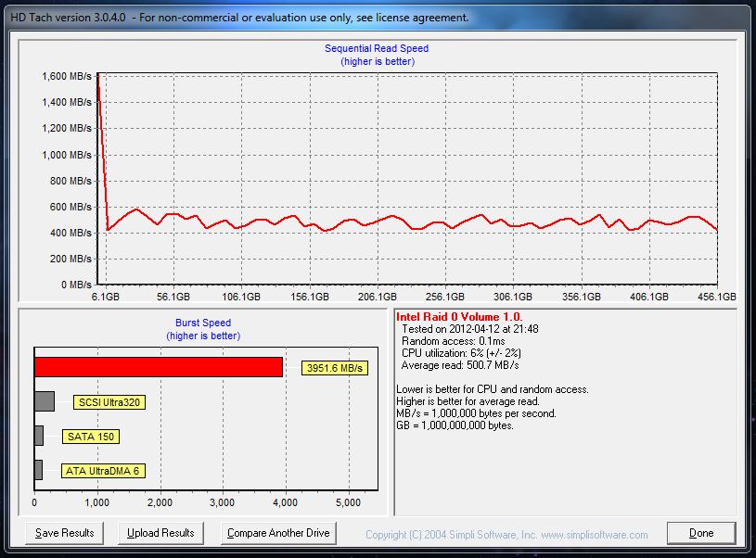The width and height of the screenshot is (756, 558).
Task: Click the 306.1GB axis label
Action: coord(513,297)
